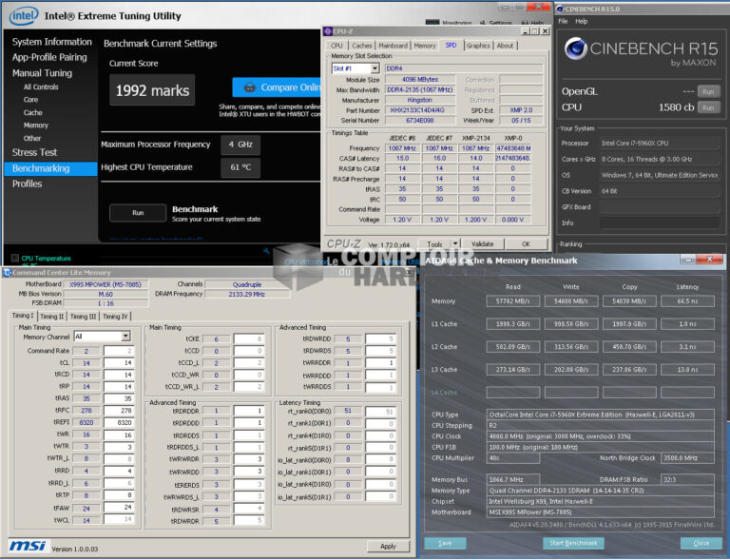The width and height of the screenshot is (730, 560).
Task: Click the tCL value input field
Action: pos(119,362)
